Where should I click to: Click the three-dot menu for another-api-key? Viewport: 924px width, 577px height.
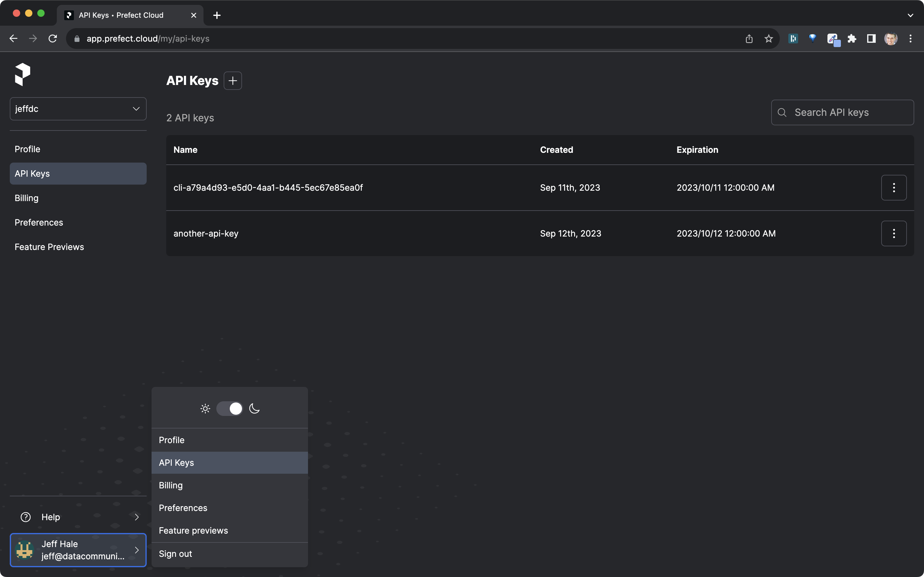coord(894,233)
